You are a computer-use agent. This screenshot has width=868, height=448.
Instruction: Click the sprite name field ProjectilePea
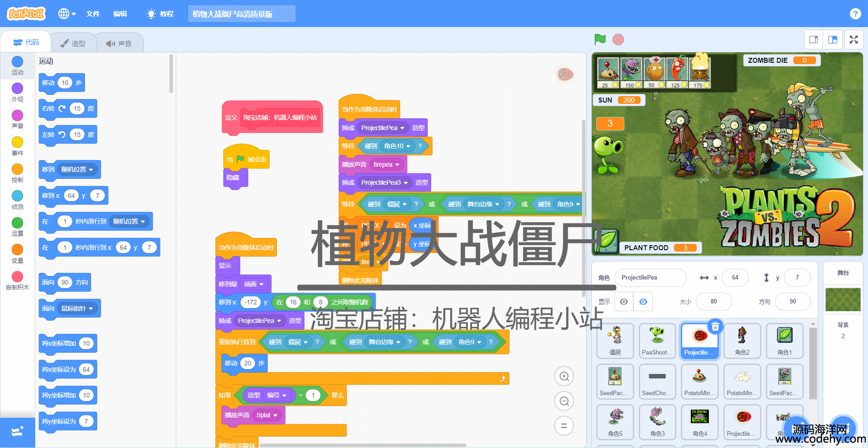[650, 278]
